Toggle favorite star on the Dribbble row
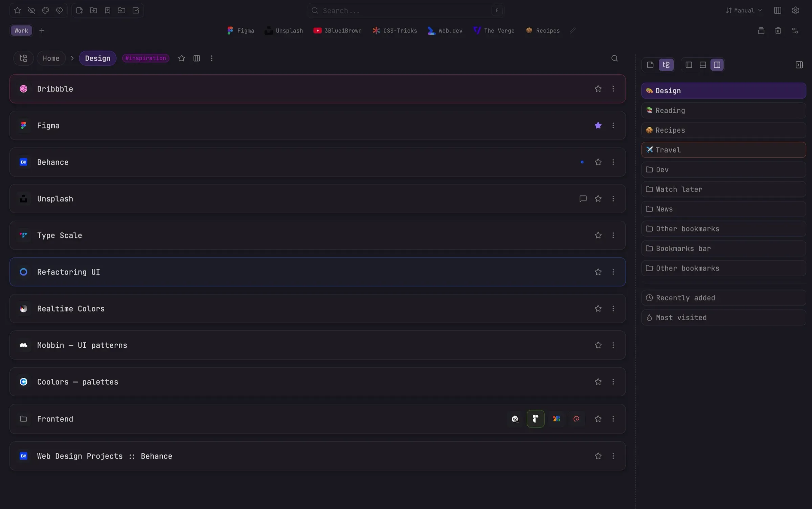 click(598, 89)
